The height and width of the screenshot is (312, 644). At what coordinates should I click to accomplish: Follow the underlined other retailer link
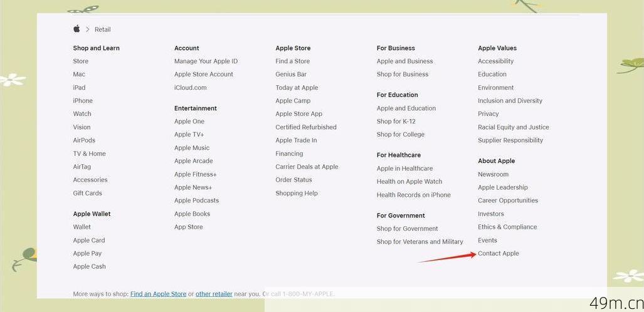[214, 294]
